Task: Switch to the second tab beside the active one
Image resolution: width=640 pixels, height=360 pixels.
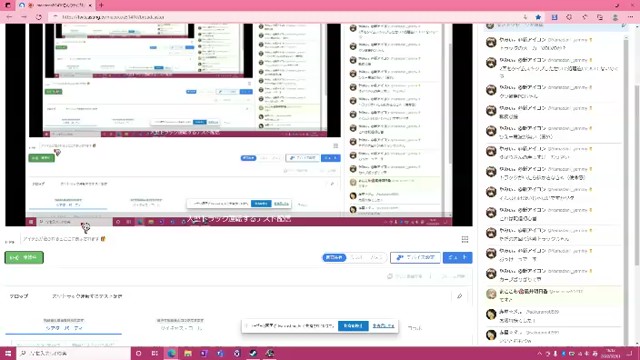Action: click(x=180, y=325)
